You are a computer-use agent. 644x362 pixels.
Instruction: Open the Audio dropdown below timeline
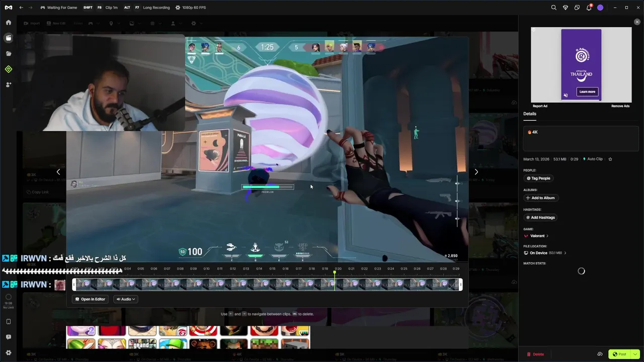point(125,299)
